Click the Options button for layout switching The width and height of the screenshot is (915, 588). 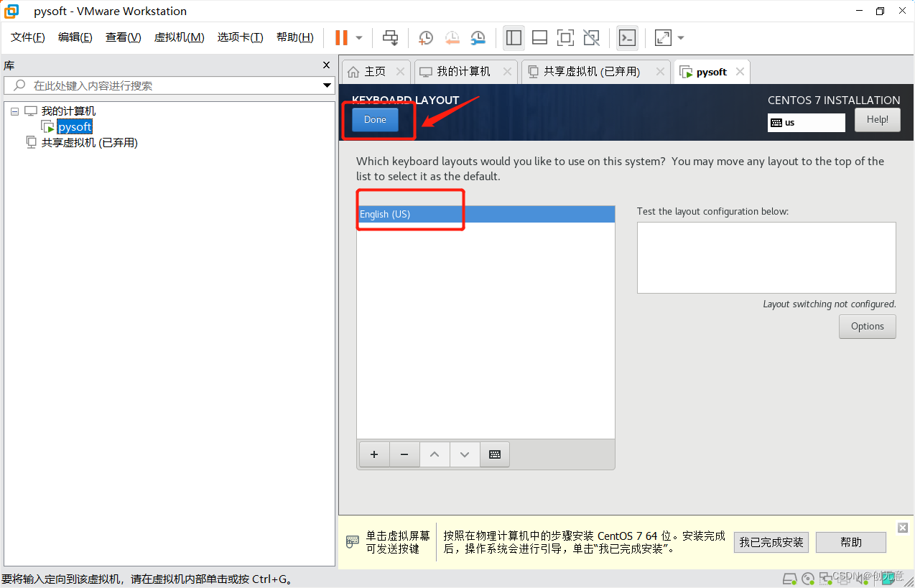coord(867,326)
